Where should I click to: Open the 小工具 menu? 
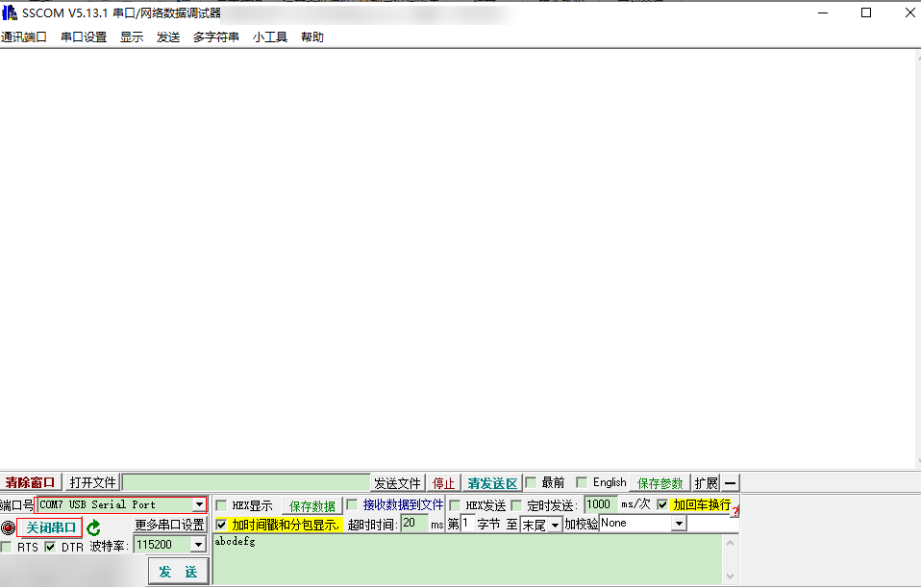(x=269, y=37)
